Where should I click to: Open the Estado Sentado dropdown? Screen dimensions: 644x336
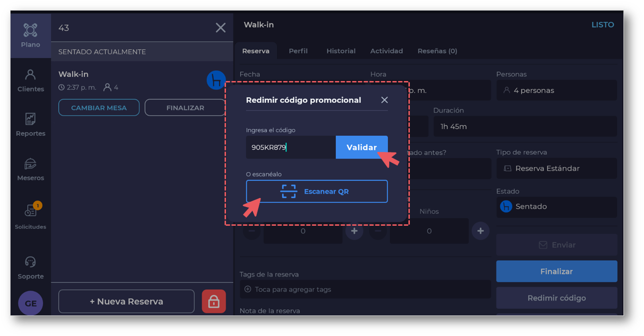(556, 207)
